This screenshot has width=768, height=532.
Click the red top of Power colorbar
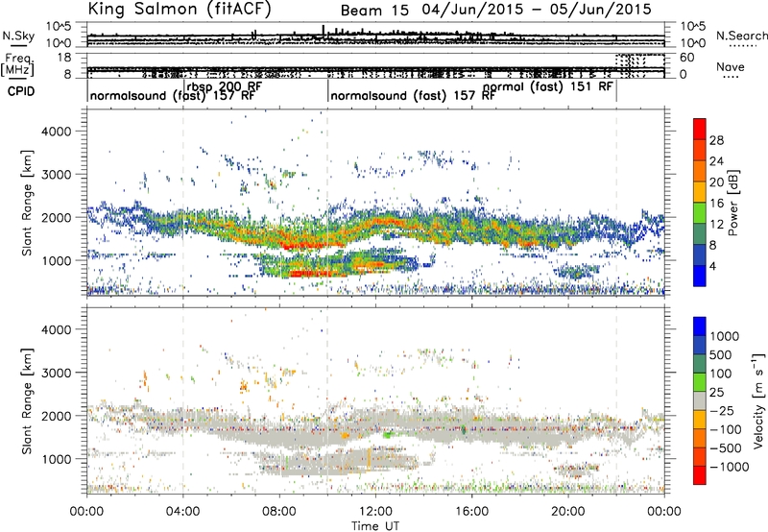click(700, 129)
